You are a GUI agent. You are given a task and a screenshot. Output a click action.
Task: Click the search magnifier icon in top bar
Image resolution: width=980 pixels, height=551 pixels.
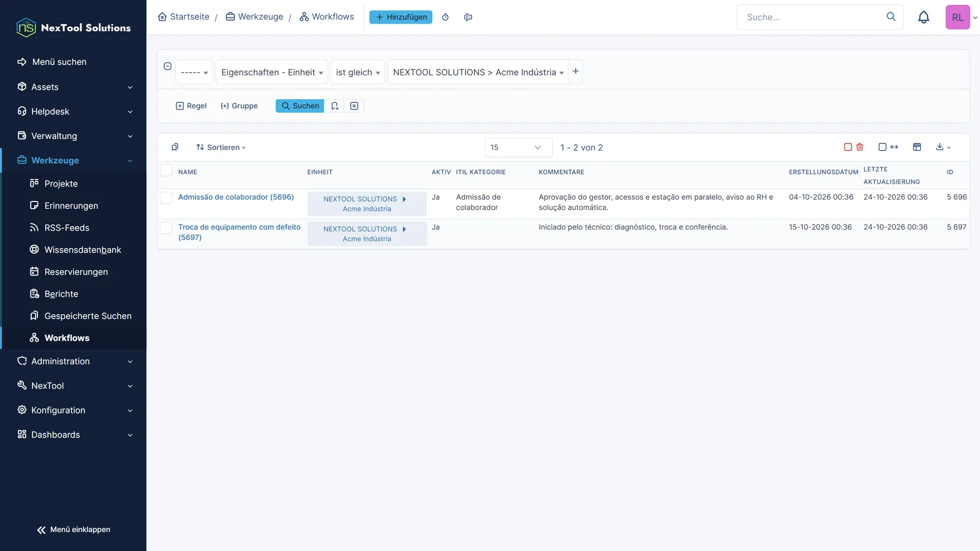891,17
